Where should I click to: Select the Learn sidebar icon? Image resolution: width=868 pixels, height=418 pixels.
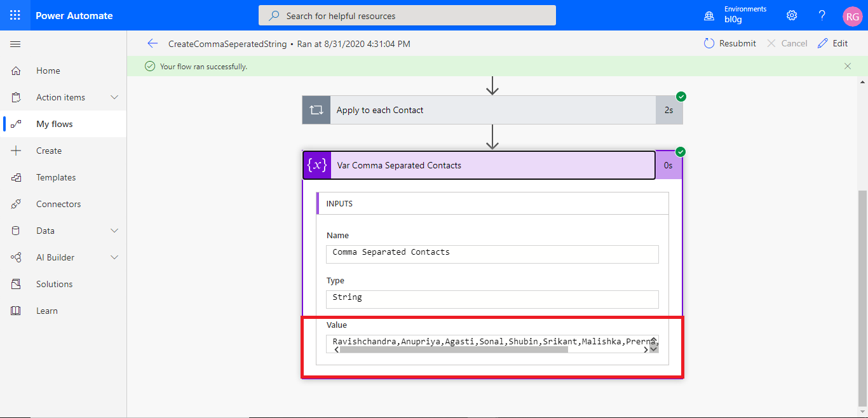coord(16,310)
